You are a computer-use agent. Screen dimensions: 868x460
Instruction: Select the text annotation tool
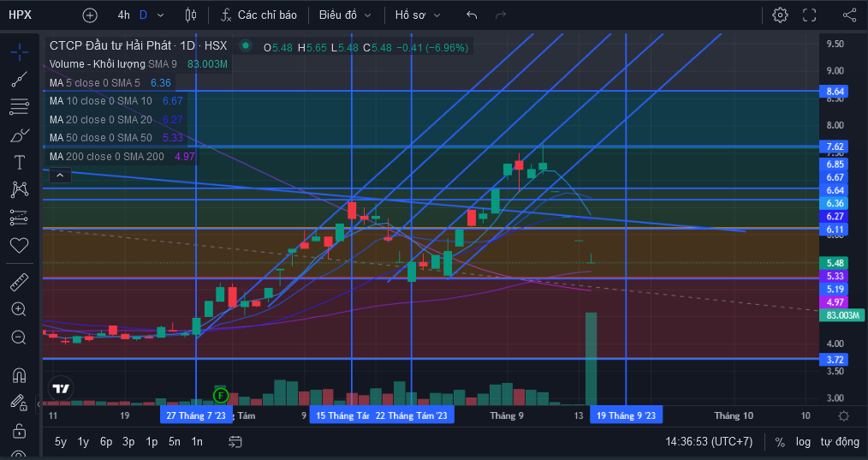tap(19, 163)
